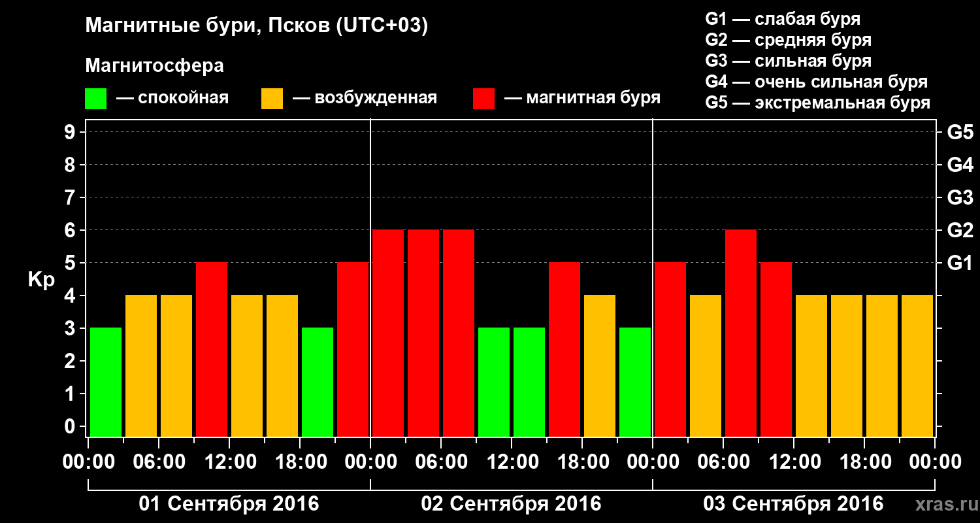Click the Kp axis value 6
980x523 pixels.
[71, 230]
